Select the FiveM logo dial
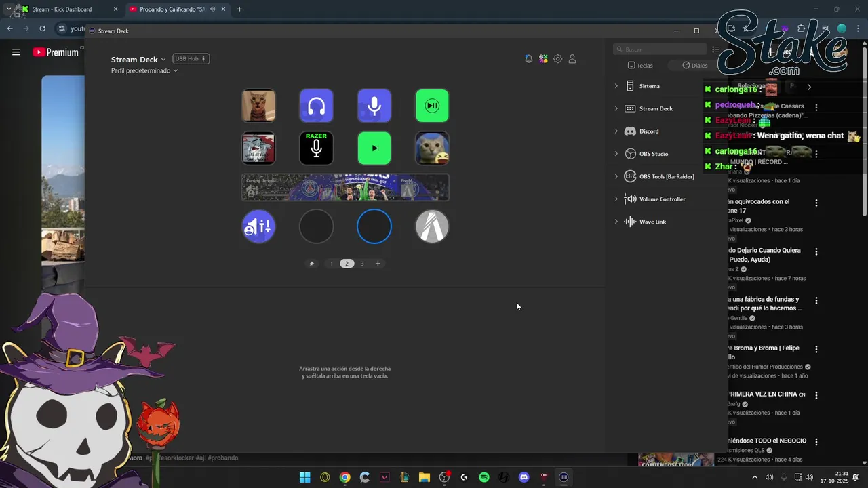The height and width of the screenshot is (488, 868). [x=432, y=226]
